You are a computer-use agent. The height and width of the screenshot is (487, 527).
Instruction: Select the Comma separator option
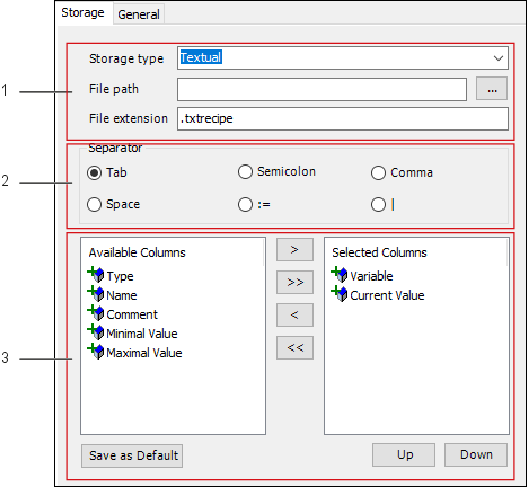378,173
